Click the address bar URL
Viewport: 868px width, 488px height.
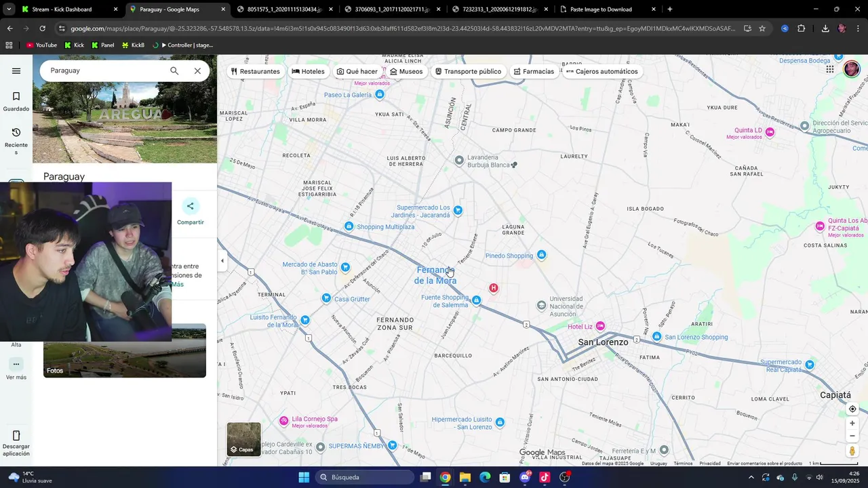[x=403, y=28]
